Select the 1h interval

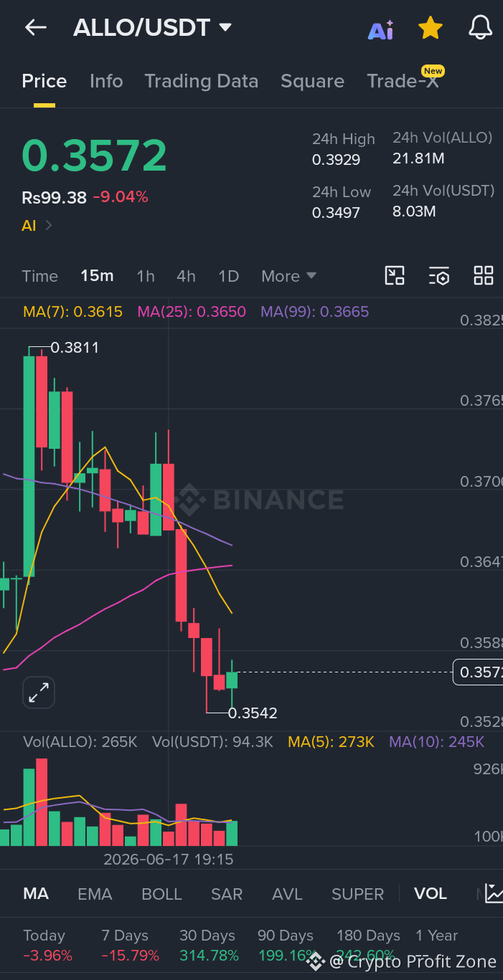(x=146, y=276)
